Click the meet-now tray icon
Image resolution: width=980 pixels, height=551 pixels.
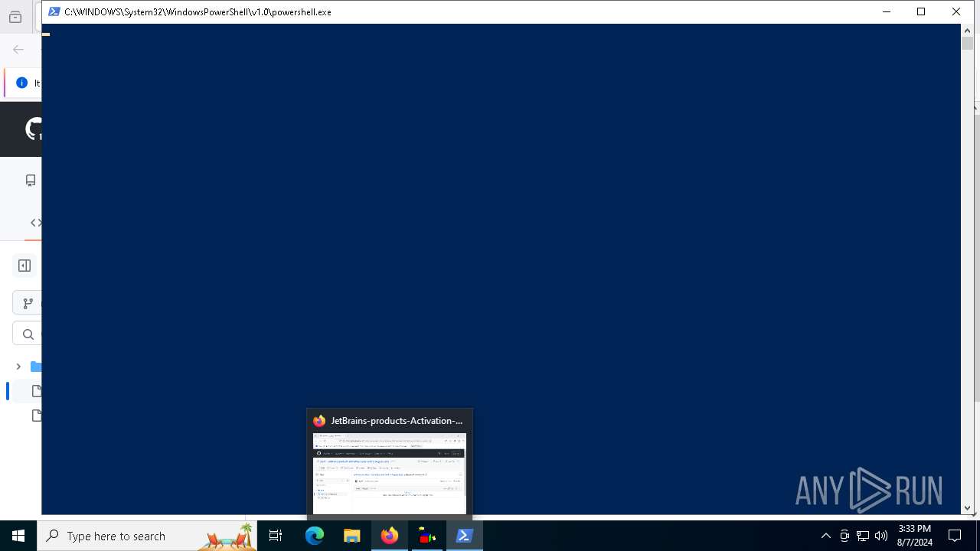point(844,536)
